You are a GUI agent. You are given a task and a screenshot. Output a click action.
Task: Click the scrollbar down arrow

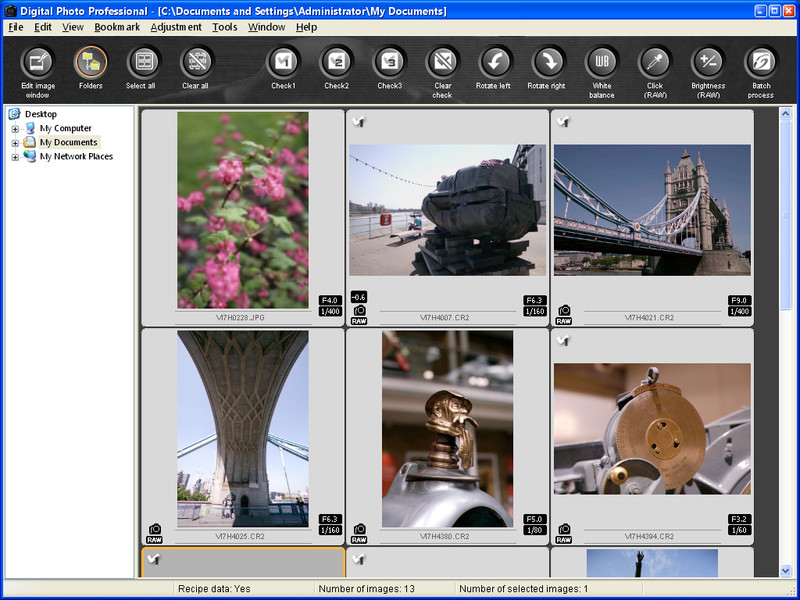[x=786, y=571]
